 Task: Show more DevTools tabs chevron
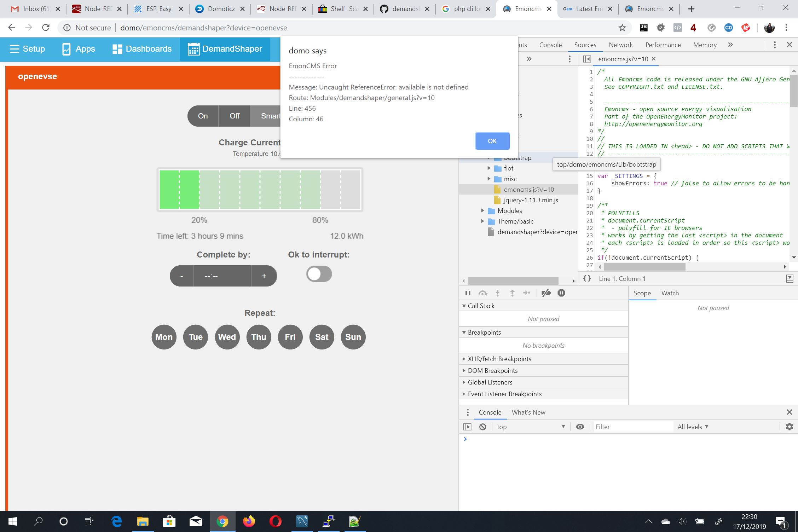(730, 45)
